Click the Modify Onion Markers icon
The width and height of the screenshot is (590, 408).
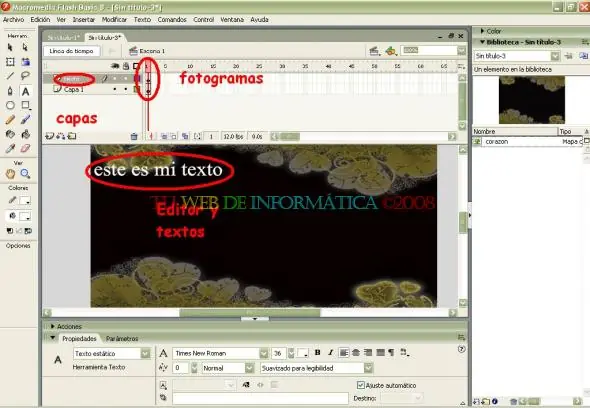197,136
